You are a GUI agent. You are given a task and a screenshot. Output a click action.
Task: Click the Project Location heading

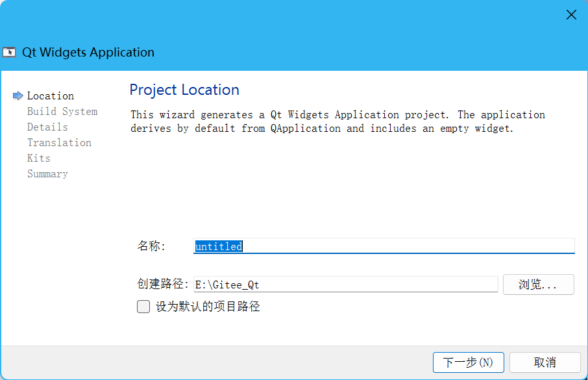point(184,90)
